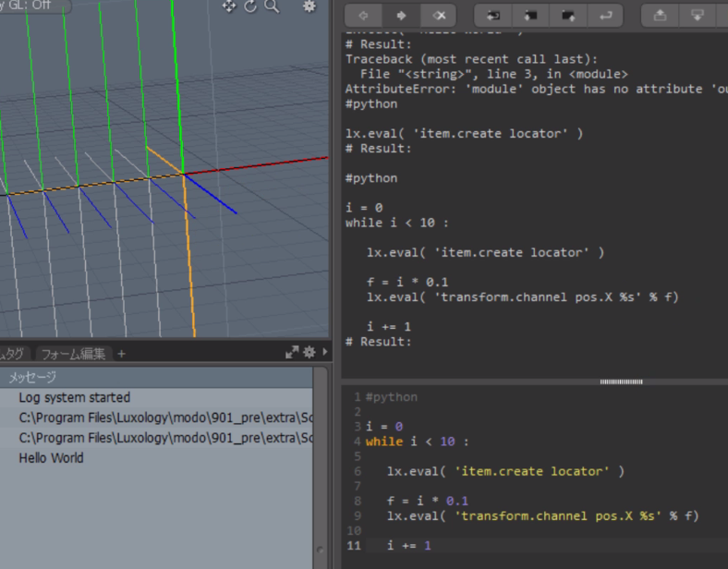
Task: Click the viewport rotate icon
Action: [x=250, y=6]
